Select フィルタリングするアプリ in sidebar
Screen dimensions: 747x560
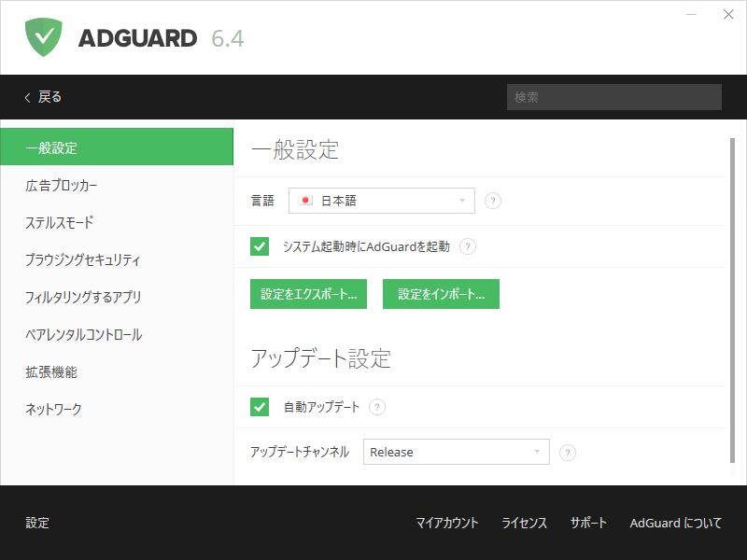[117, 297]
